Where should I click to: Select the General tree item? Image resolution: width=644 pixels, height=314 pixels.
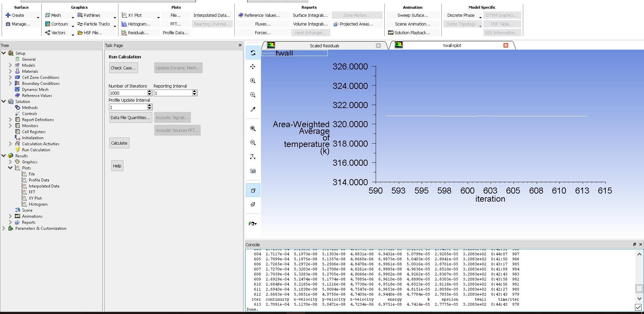(29, 59)
